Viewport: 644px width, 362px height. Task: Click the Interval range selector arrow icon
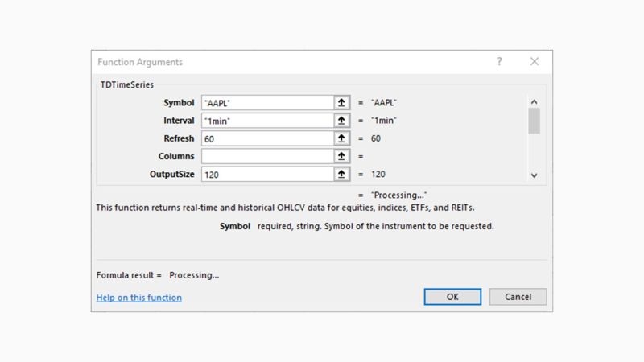(x=341, y=121)
